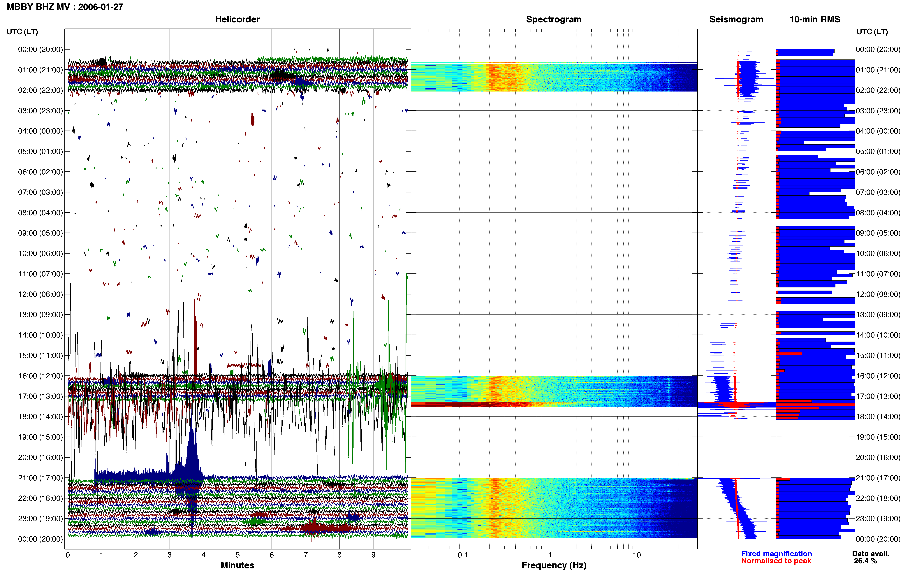Click the right time label '09:00 (05:00)'

coord(878,233)
